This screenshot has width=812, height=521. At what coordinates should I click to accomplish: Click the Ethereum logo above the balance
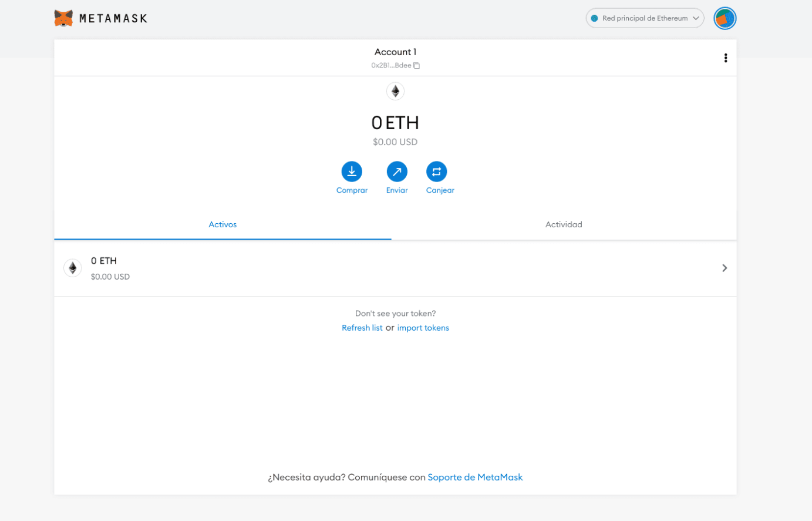[395, 91]
